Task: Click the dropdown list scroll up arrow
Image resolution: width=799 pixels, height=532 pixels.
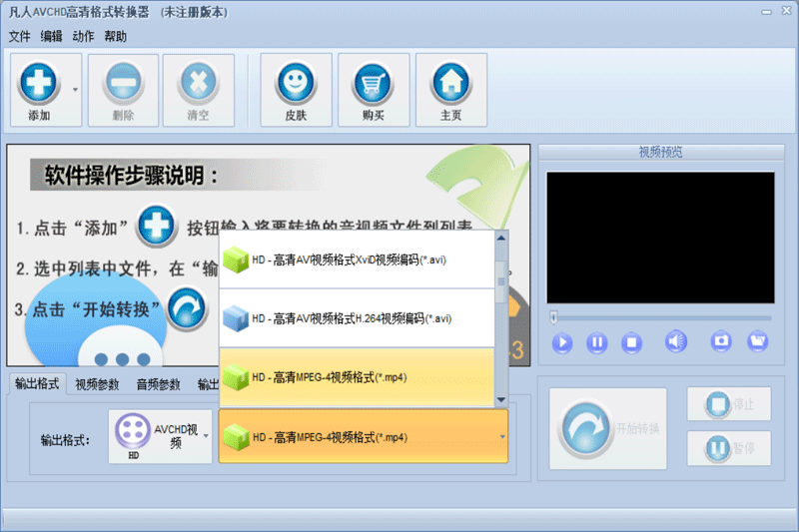Action: pyautogui.click(x=501, y=239)
